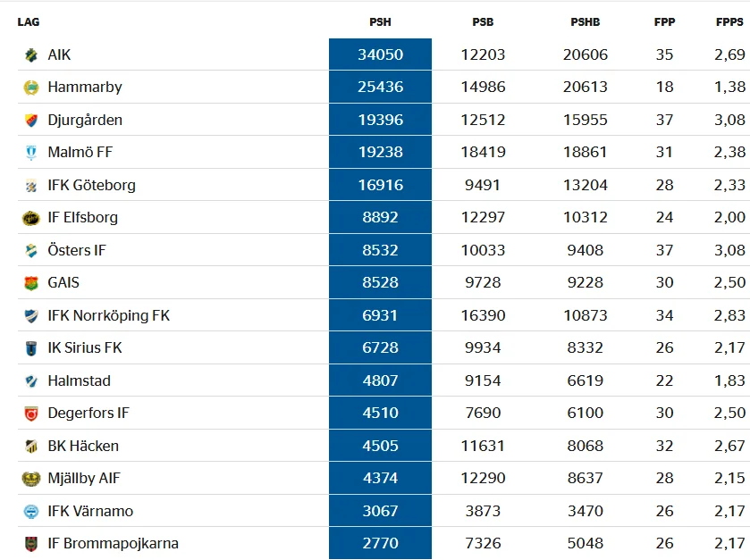Click the IFK Göteborg crest icon
This screenshot has width=750, height=560.
point(31,186)
